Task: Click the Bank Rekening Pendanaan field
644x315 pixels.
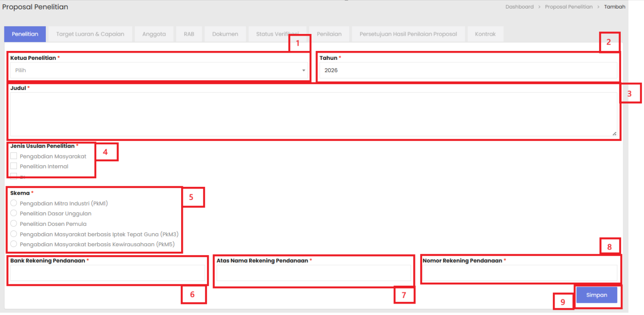Action: [108, 273]
